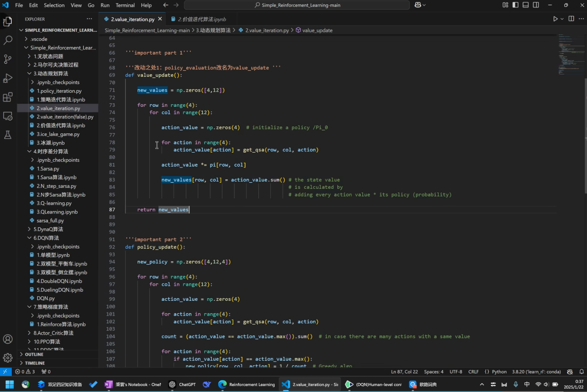Viewport: 587px width, 392px height.
Task: Open notifications bell in status bar
Action: point(581,371)
